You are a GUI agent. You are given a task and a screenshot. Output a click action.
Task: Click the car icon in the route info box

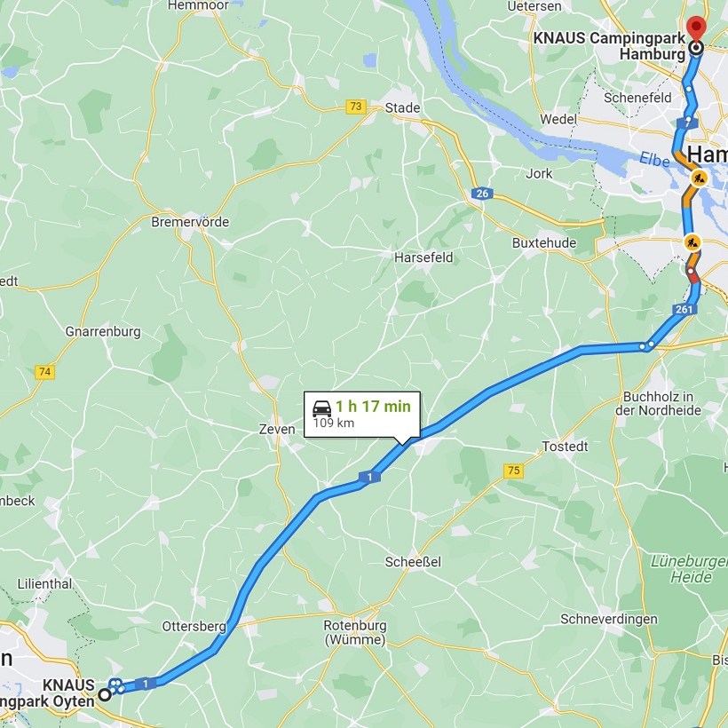pyautogui.click(x=321, y=408)
